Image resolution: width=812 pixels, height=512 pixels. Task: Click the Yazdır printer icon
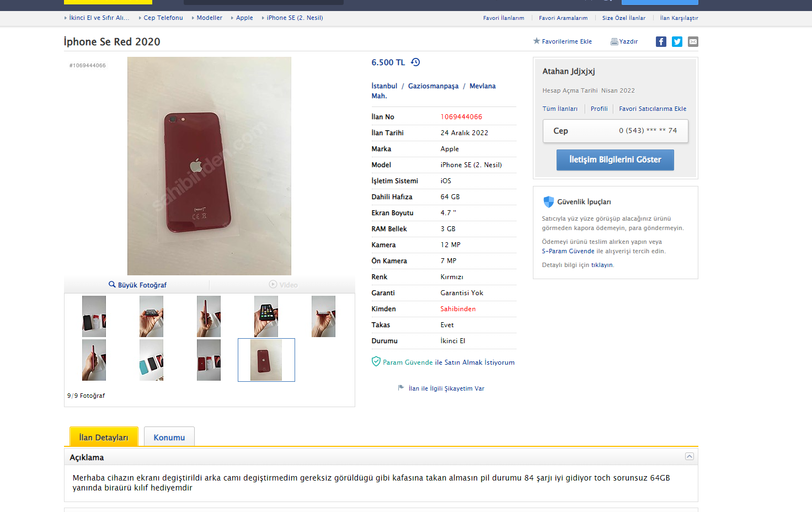(x=614, y=41)
